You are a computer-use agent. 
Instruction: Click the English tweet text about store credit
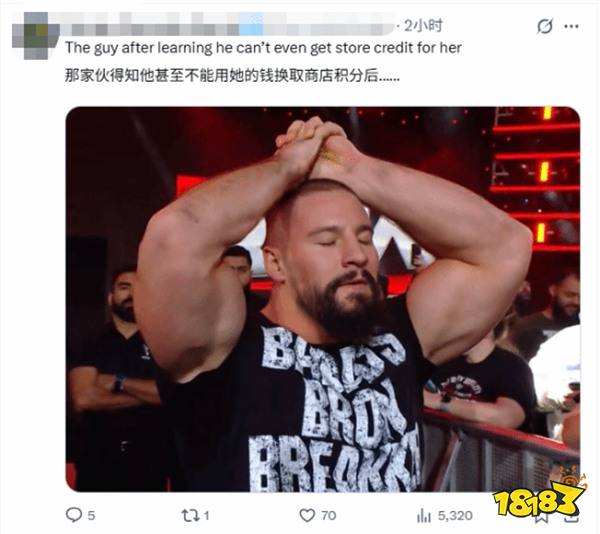pos(263,48)
